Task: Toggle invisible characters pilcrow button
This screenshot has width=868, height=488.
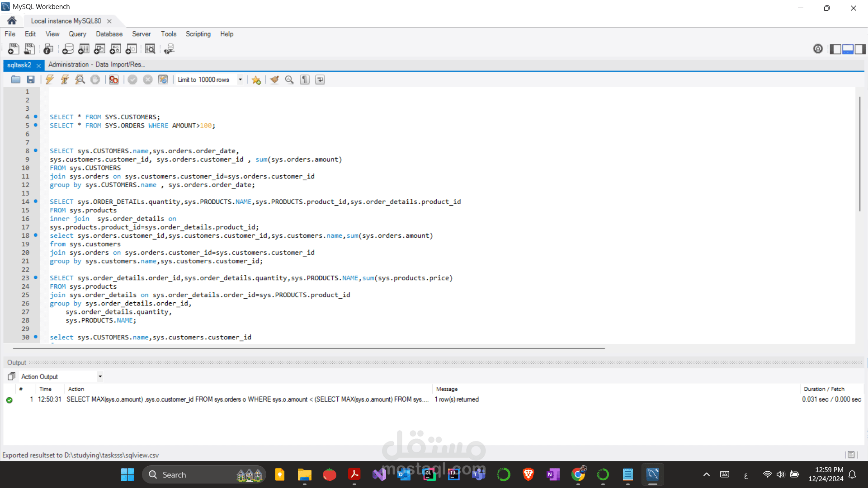Action: 305,80
